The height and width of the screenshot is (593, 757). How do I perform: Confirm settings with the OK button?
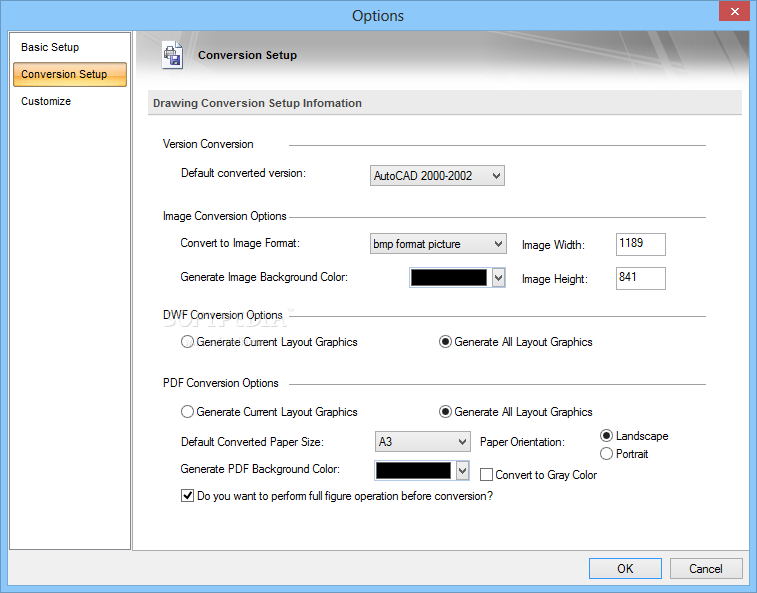tap(625, 569)
